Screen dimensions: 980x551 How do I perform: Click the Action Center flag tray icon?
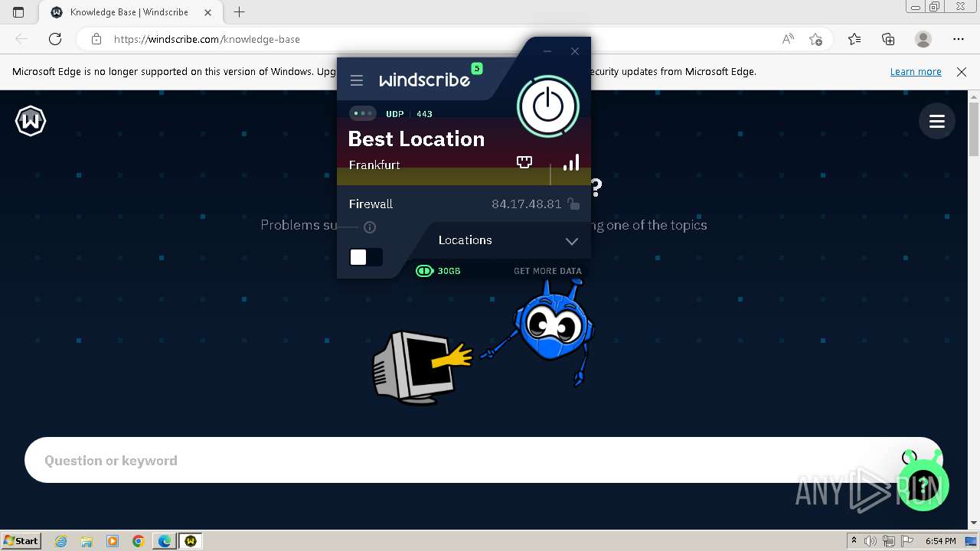[x=906, y=541]
